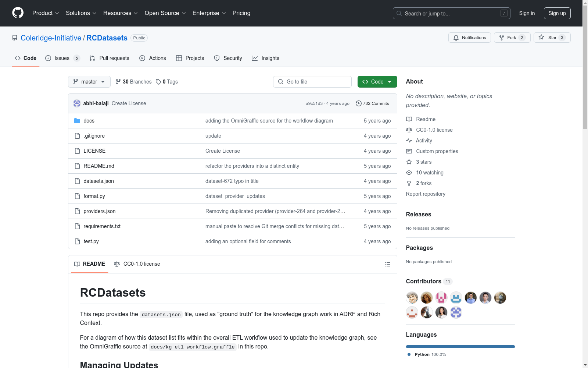Screen dimensions: 588x368
Task: Open the Coleridge-Initiative organization link
Action: click(x=51, y=38)
